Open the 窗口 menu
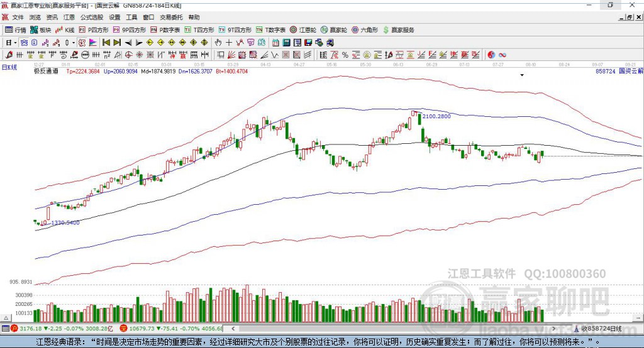 point(148,17)
